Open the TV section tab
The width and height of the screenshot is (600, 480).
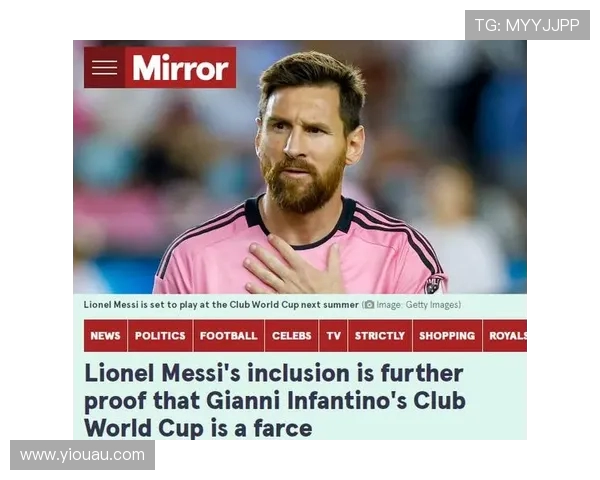[333, 336]
